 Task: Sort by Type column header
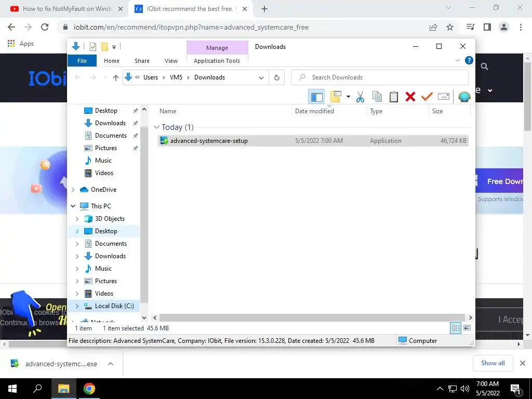(376, 111)
